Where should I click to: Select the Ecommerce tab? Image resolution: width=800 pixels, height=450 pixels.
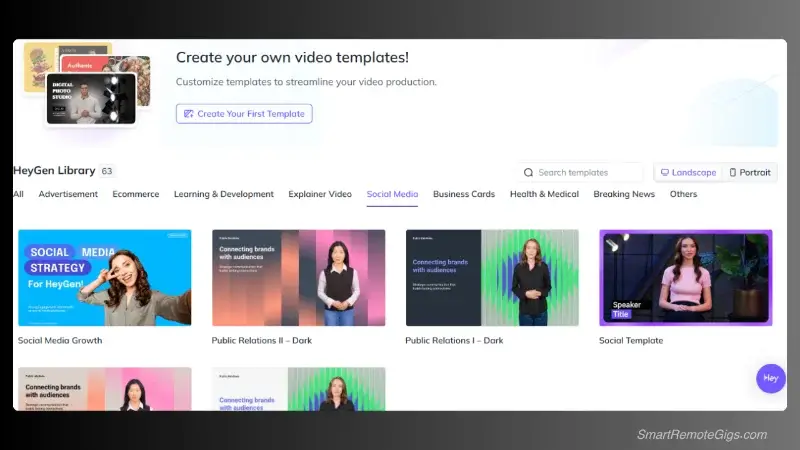[x=136, y=194]
